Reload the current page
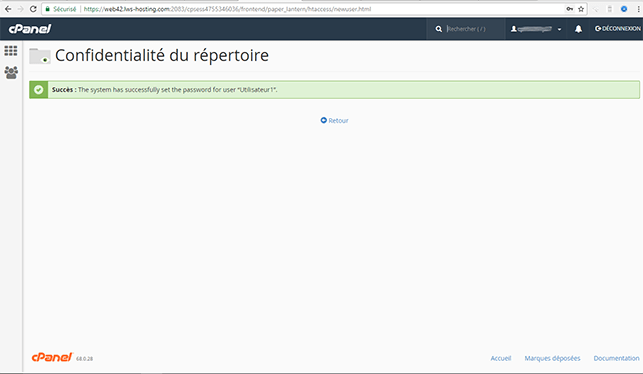Viewport: 643px width, 374px height. 33,9
